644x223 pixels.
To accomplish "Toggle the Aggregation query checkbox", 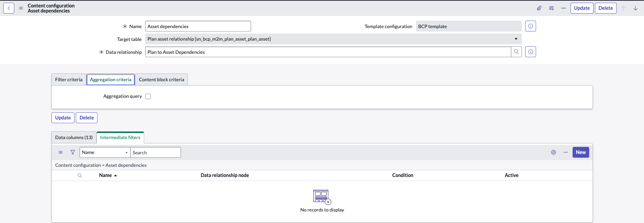I will pos(148,96).
